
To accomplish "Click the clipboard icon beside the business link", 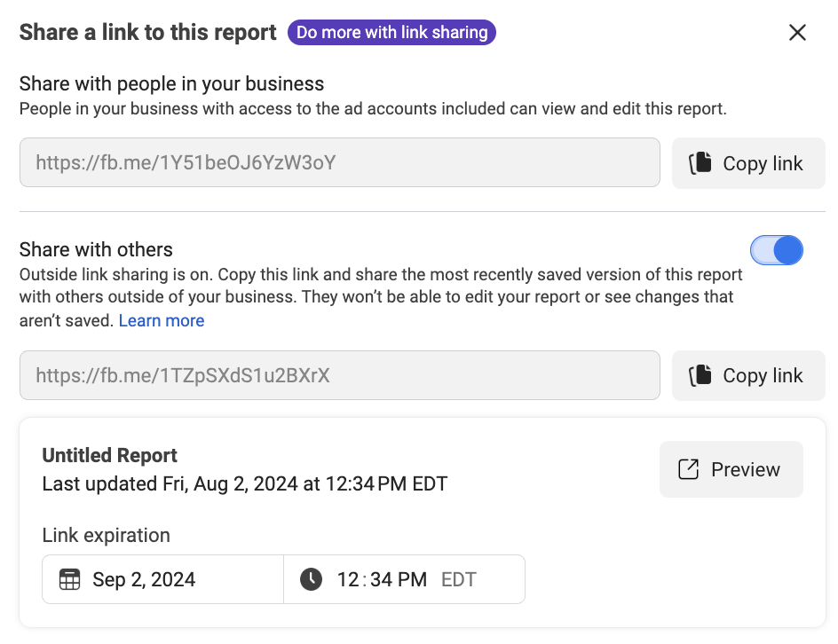I will 700,163.
